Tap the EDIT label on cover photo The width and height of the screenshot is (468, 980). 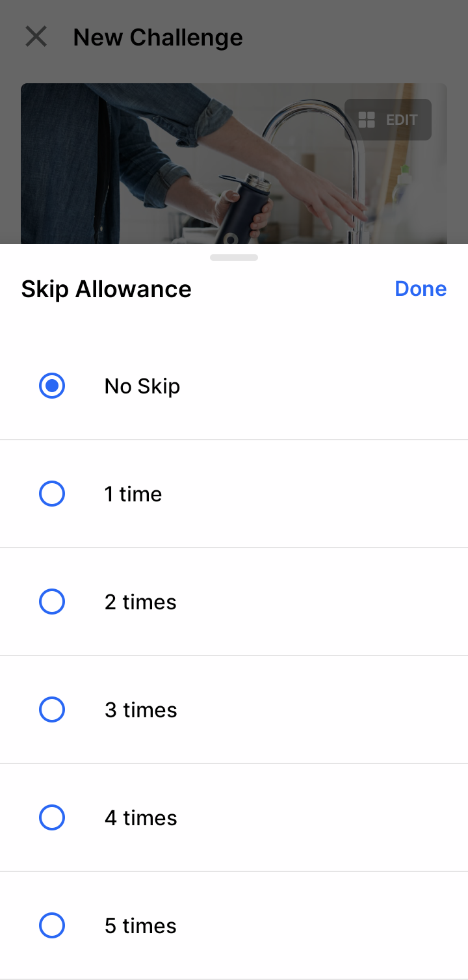[x=402, y=120]
